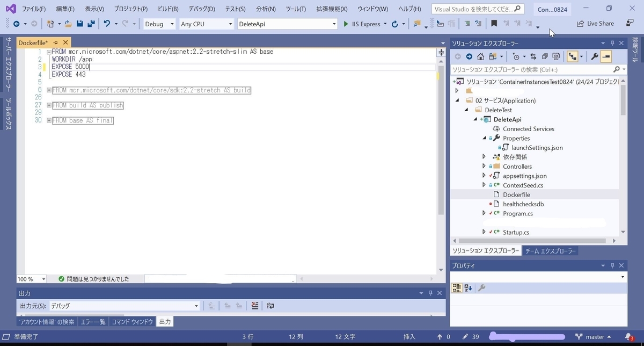Open Properties wrench in Solution Explorer toolbar
Viewport: 644px width, 346px height.
[x=595, y=56]
